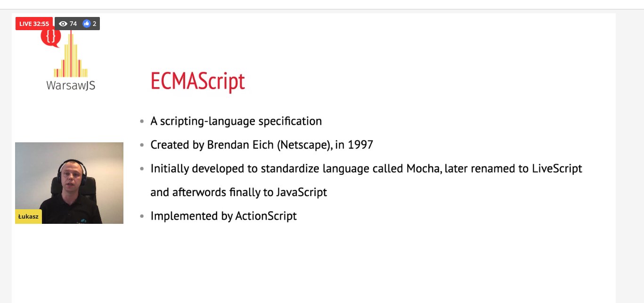Viewport: 644px width, 303px height.
Task: Click the viewer count number 74
Action: [x=73, y=24]
